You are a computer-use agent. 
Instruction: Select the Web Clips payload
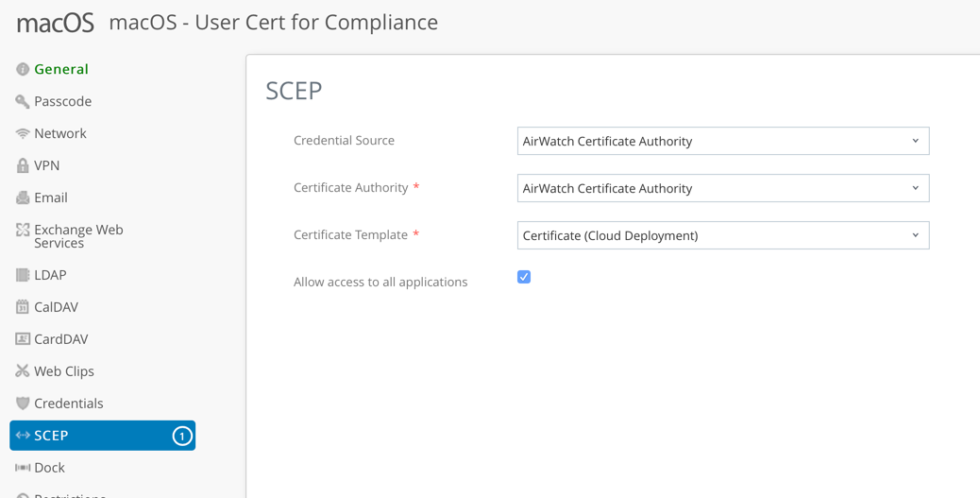[64, 371]
